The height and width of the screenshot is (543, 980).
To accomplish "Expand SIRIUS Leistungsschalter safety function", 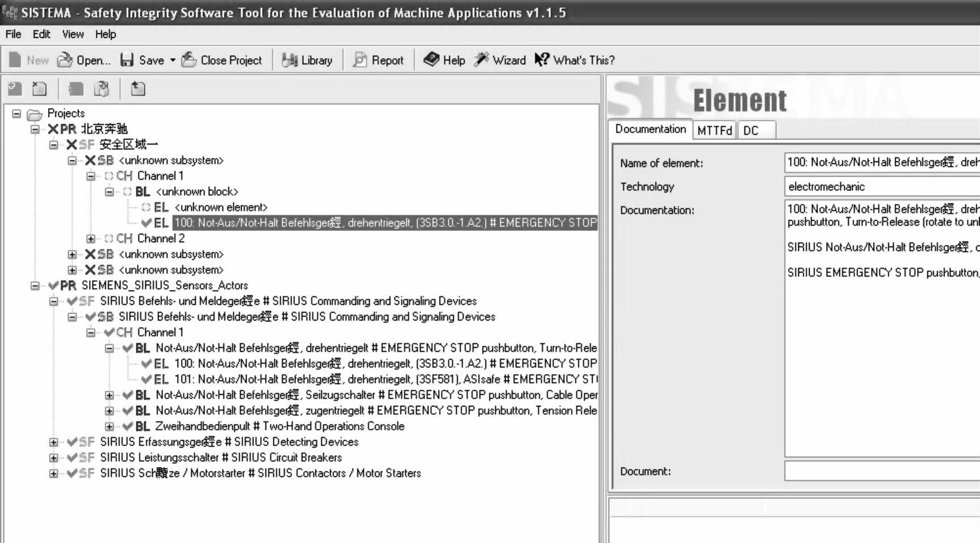I will click(x=54, y=458).
